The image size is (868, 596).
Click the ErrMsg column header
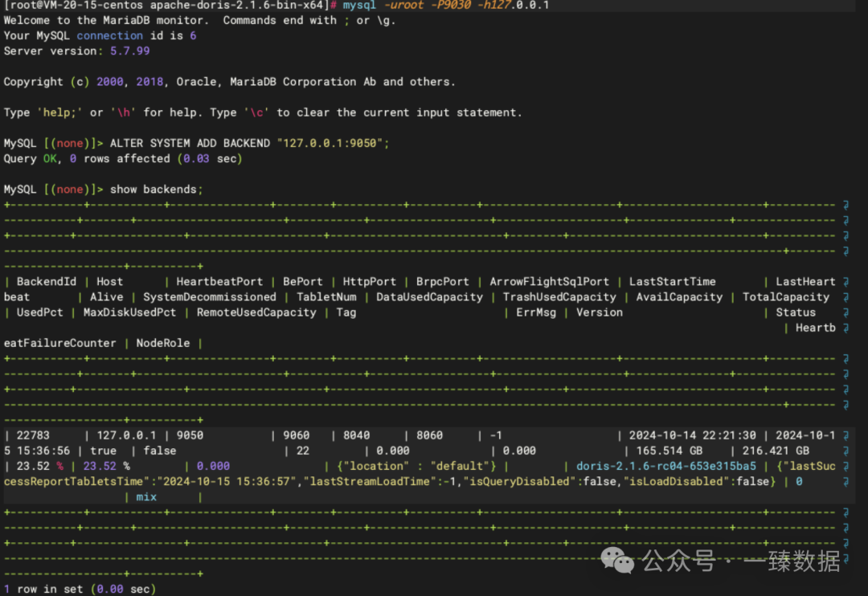(x=536, y=312)
